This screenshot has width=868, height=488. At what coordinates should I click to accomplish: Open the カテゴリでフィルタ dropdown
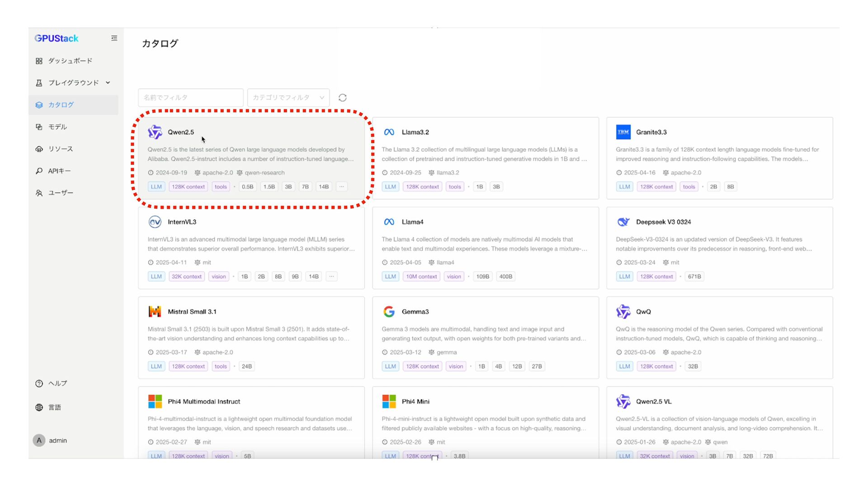click(288, 98)
